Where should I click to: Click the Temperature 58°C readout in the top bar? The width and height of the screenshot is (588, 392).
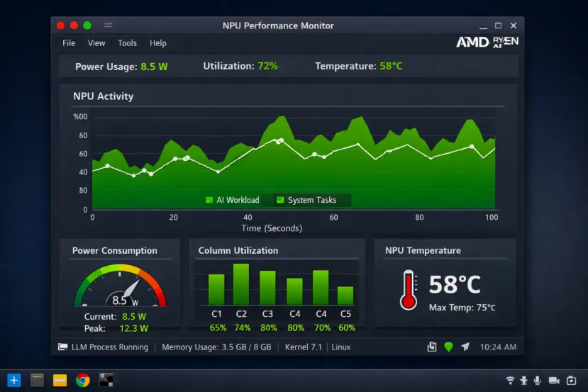358,66
